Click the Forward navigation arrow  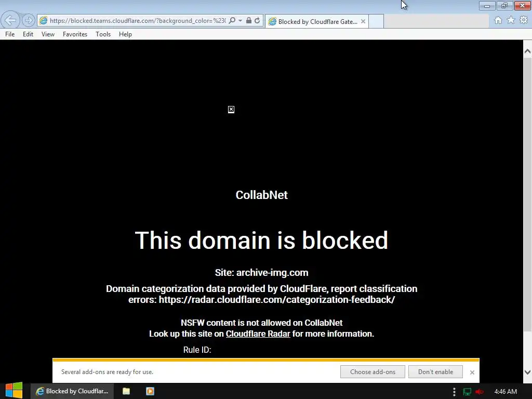[29, 20]
